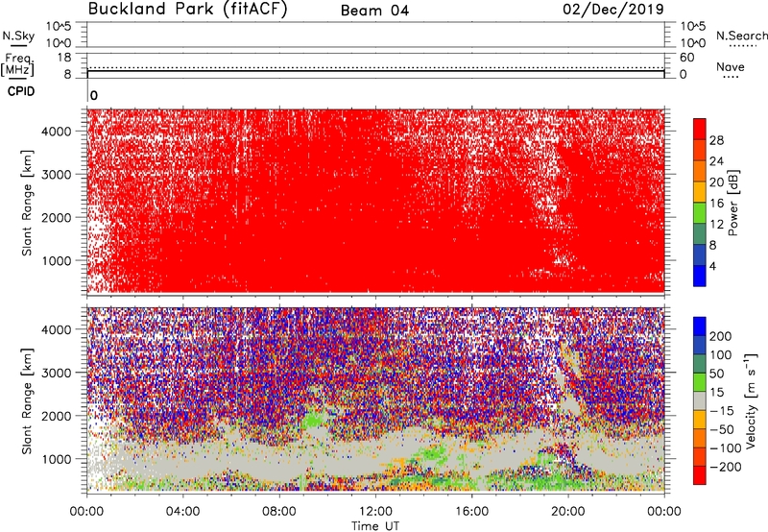The image size is (768, 532).
Task: Click the '200' label on velocity colorbar
Action: [721, 336]
